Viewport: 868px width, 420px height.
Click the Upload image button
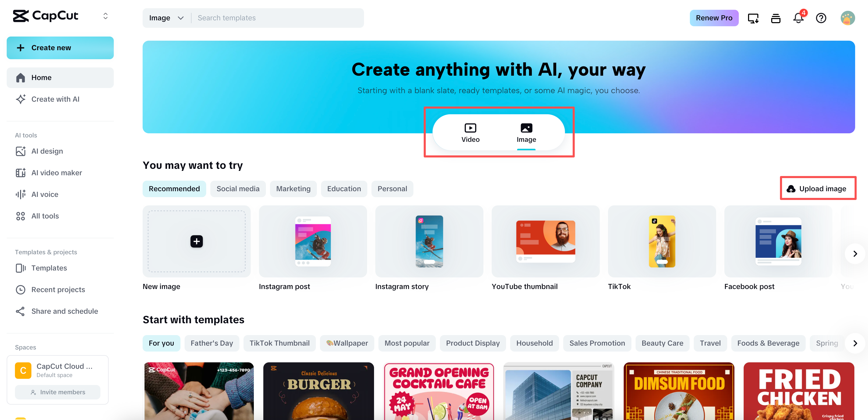(x=818, y=189)
